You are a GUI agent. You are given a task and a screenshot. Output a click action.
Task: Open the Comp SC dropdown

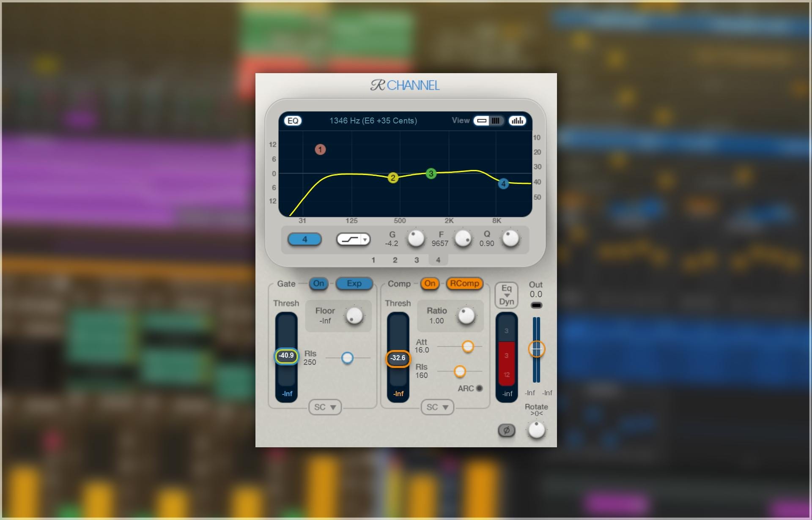point(437,407)
